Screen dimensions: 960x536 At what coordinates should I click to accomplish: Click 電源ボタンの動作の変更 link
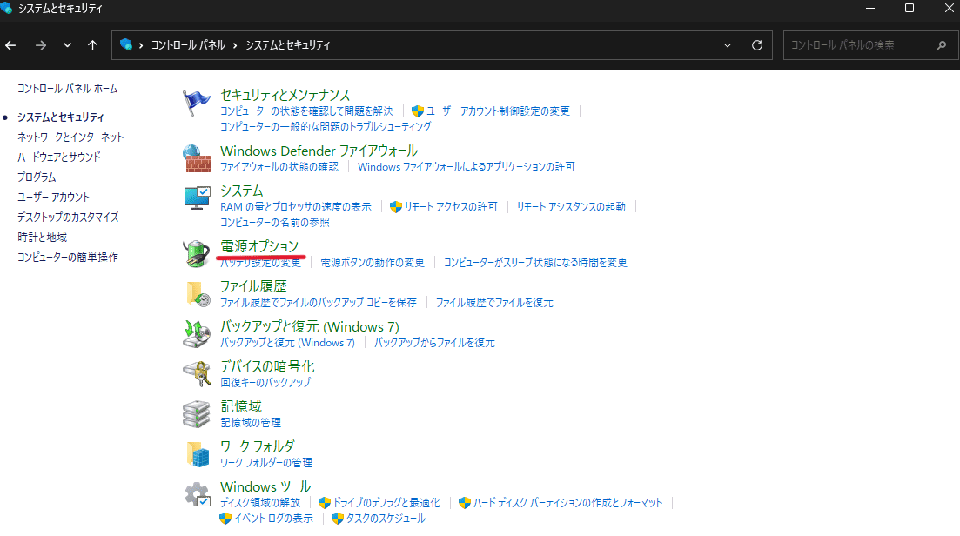372,262
